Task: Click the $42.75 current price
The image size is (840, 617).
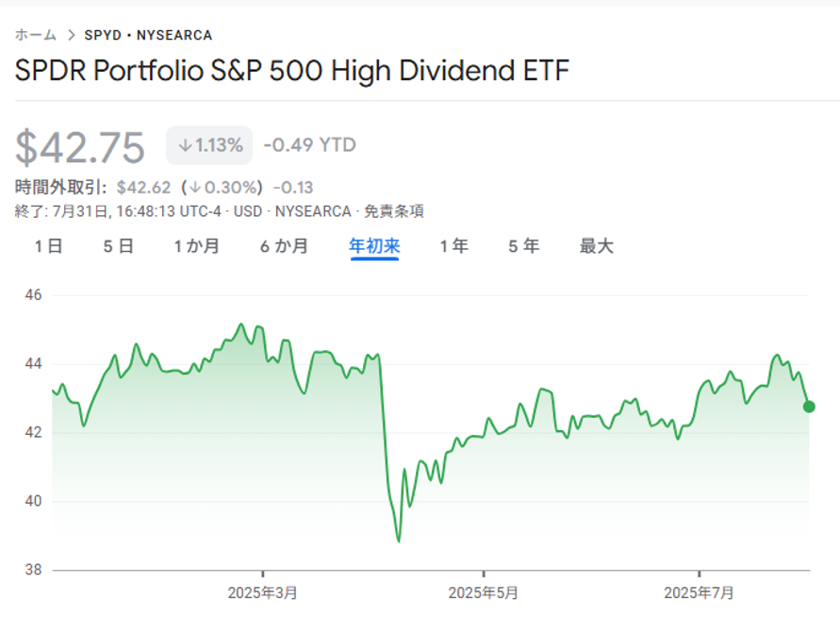Action: (x=80, y=147)
